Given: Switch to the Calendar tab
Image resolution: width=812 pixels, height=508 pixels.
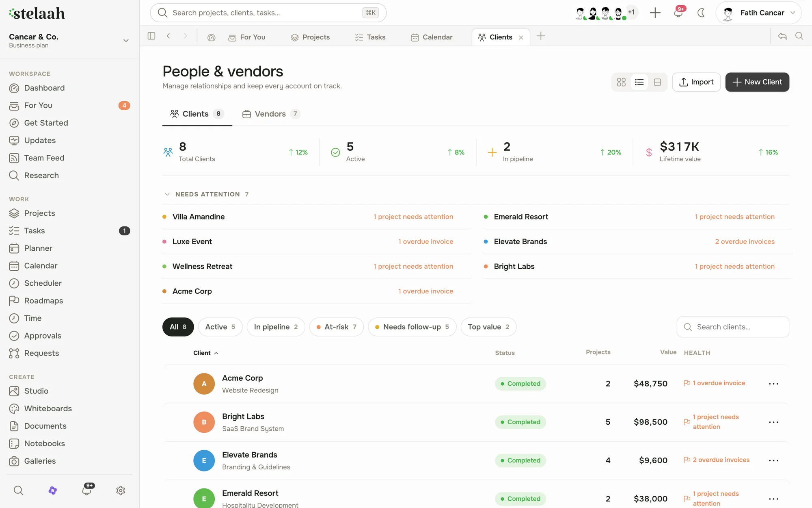Looking at the screenshot, I should coord(432,37).
